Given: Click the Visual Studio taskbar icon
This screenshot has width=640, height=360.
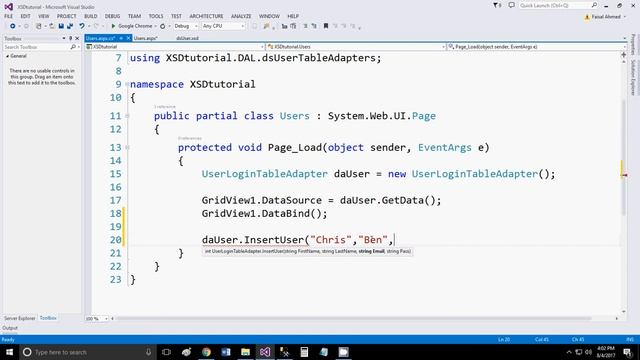Looking at the screenshot, I should 265,352.
